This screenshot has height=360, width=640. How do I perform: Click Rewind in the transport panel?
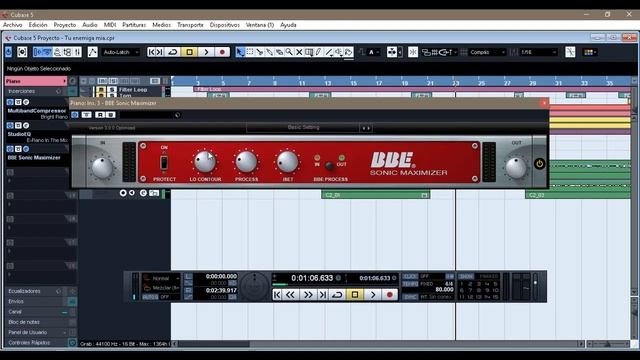pos(290,295)
